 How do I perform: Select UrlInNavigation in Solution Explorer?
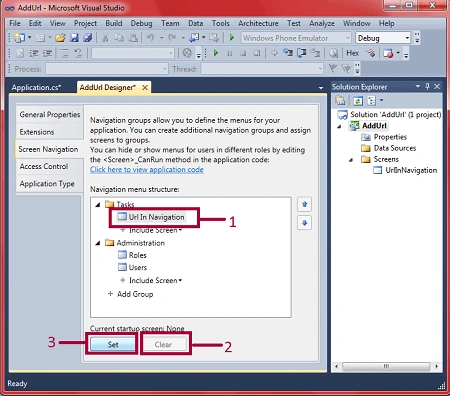click(405, 170)
